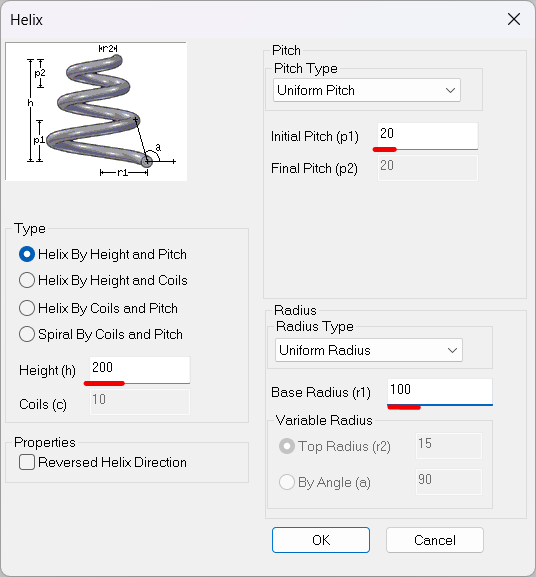The width and height of the screenshot is (536, 577).
Task: Click the Base Radius (r1) field
Action: coord(440,392)
